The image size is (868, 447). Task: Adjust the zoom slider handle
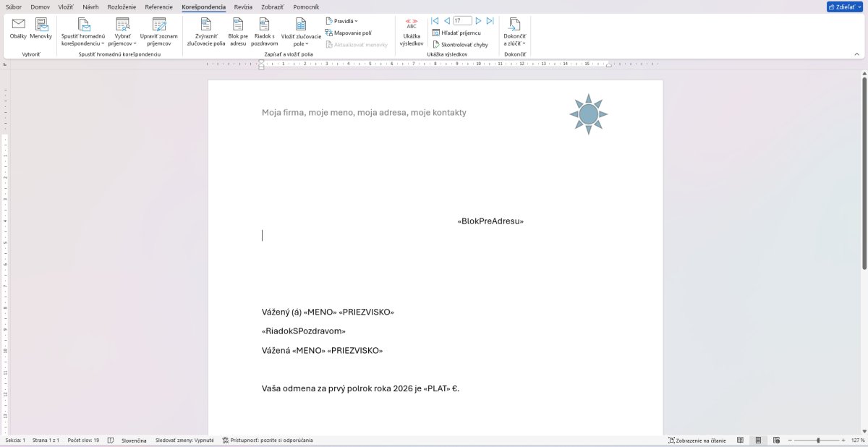click(818, 440)
